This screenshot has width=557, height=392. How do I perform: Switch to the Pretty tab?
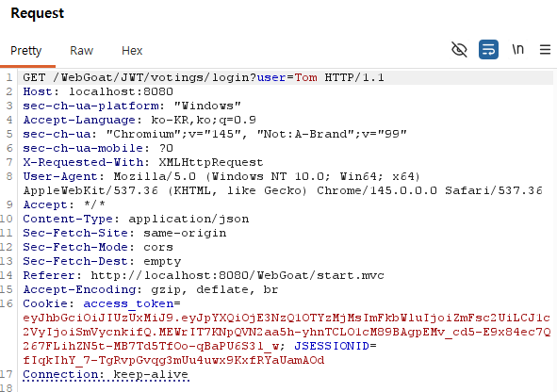point(26,51)
